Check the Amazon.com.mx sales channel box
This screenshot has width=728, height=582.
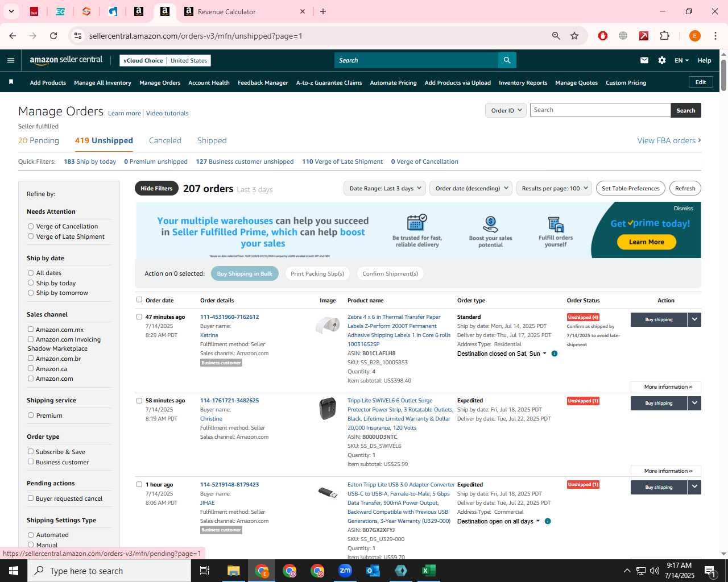[31, 330]
